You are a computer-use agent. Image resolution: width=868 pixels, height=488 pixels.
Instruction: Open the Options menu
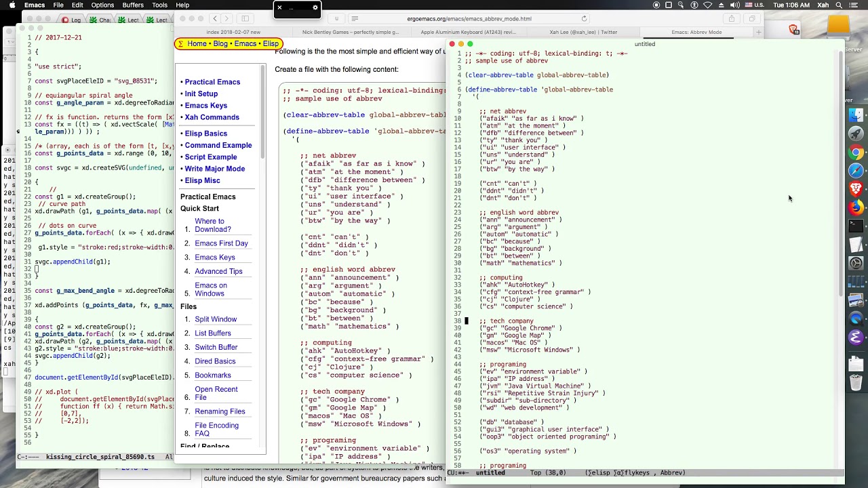[x=102, y=5]
